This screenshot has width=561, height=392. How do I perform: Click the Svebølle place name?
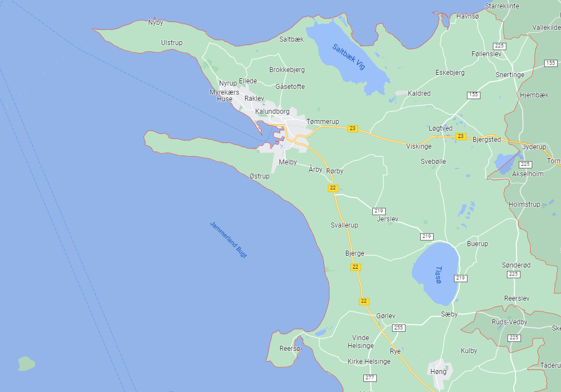tap(433, 161)
